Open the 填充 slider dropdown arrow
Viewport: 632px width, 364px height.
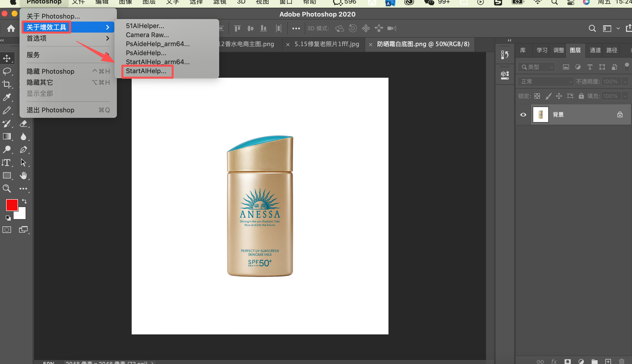coord(625,96)
